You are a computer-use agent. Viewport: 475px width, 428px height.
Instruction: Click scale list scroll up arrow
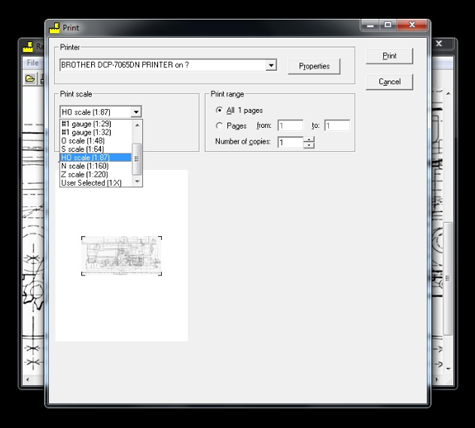click(x=137, y=125)
